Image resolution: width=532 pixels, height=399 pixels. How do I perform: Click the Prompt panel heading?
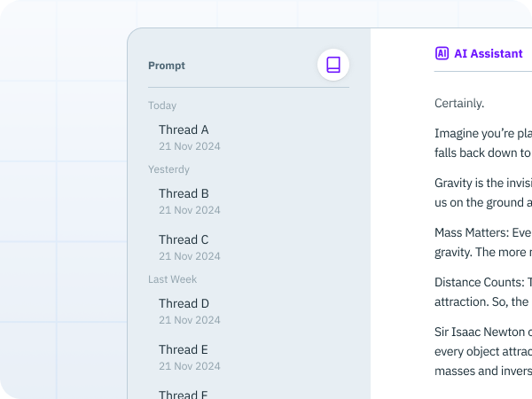(x=167, y=66)
